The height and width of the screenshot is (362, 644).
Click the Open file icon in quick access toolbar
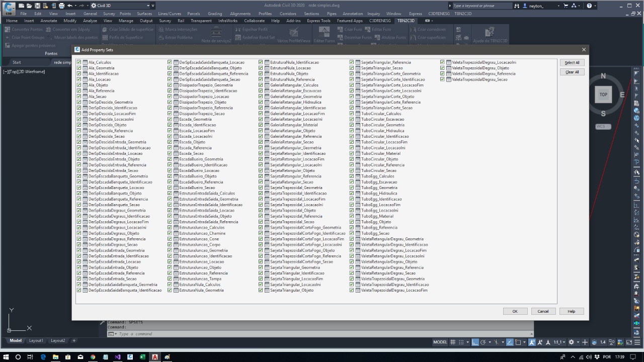click(x=29, y=6)
